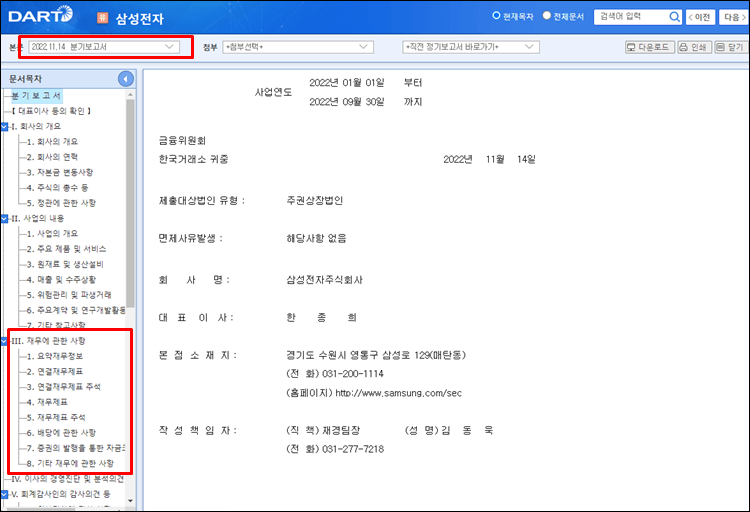Open 5. 재무제표 주석 item
Viewport: 750px width, 512px height.
click(56, 417)
